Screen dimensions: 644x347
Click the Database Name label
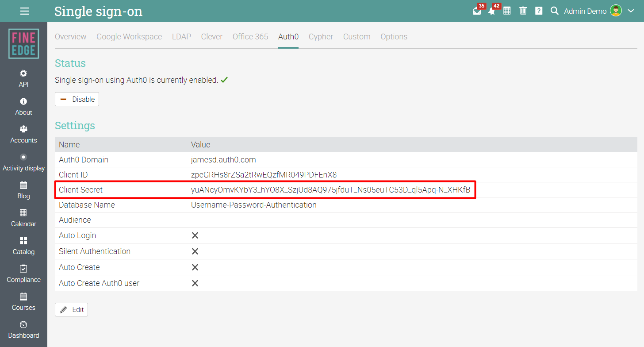coord(87,205)
